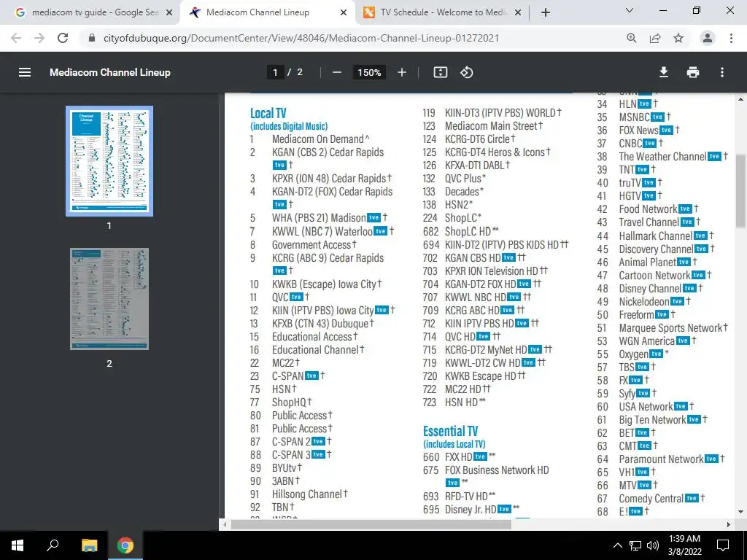
Task: Close the TV Schedule tab
Action: 519,13
